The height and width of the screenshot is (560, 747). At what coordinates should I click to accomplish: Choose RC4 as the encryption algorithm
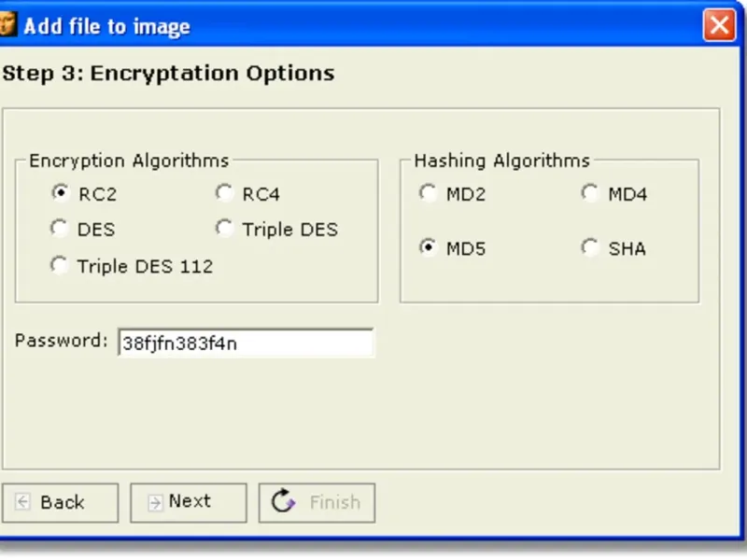click(224, 193)
